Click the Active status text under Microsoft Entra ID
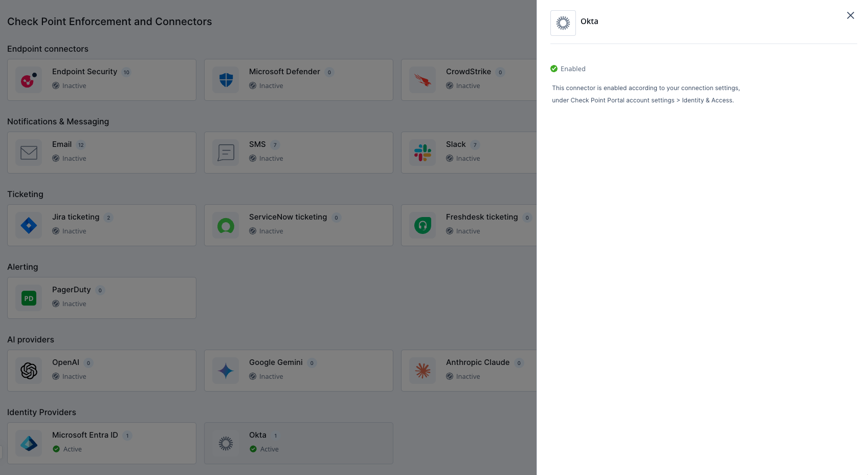The image size is (868, 475). [x=73, y=449]
